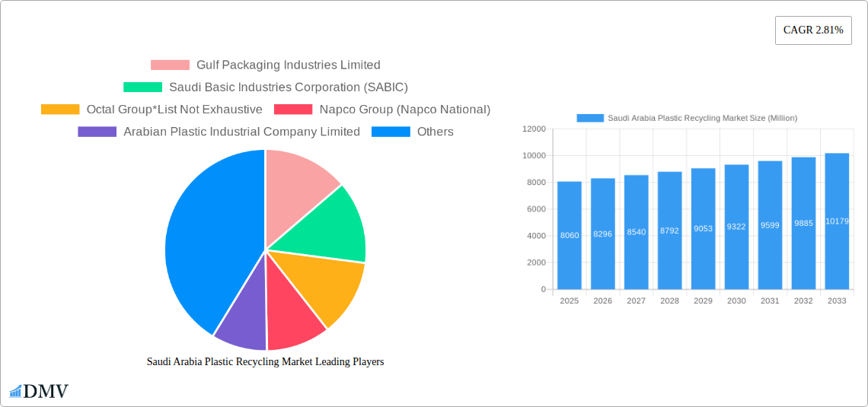Screen dimensions: 868x407
Task: Toggle Octal Group*List Not Exhaustive legend label
Action: [x=174, y=110]
